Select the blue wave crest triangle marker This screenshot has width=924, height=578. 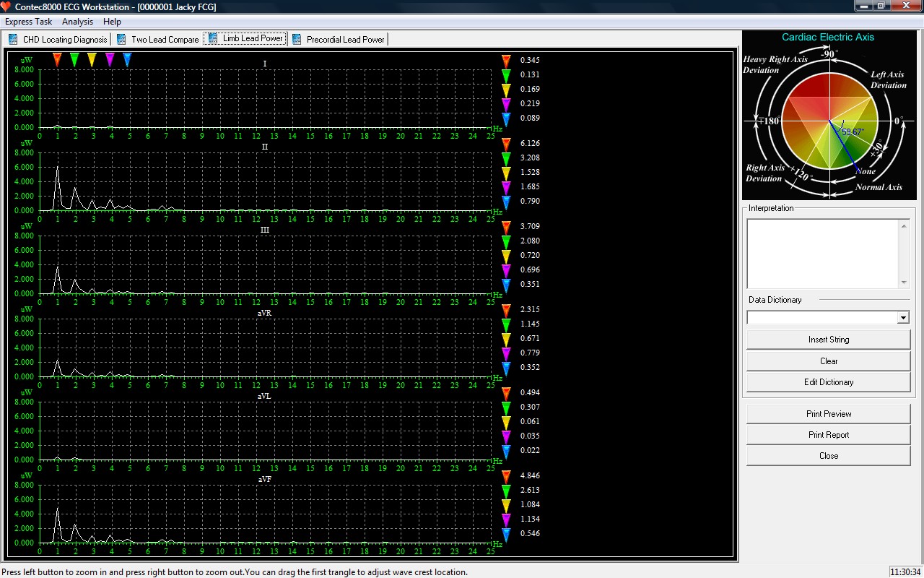click(x=127, y=59)
